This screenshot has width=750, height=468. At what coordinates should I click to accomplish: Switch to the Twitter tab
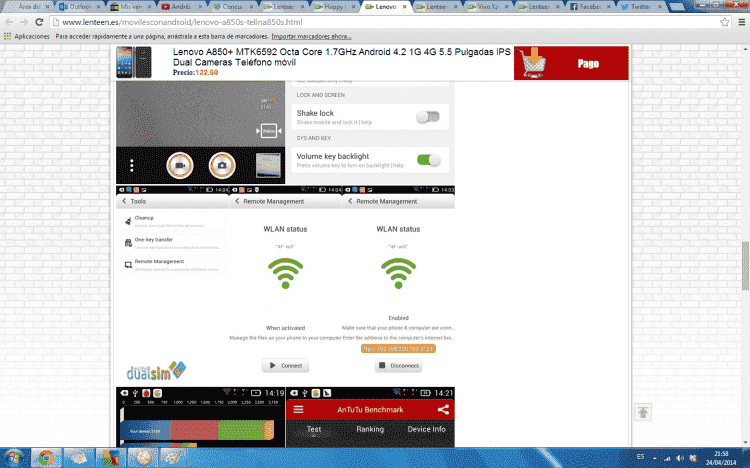coord(641,7)
